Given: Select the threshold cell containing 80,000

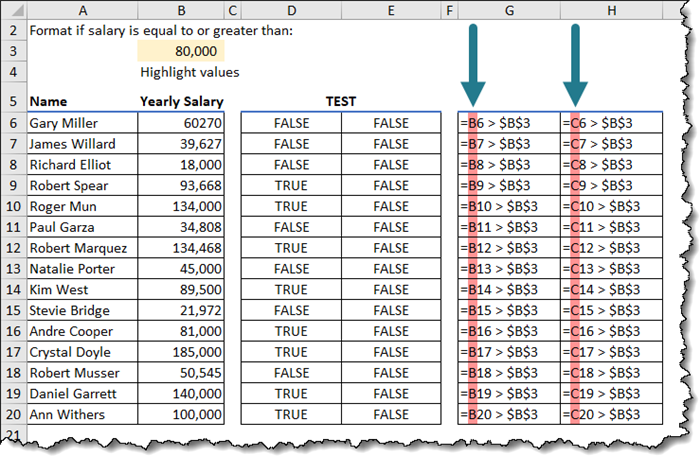Looking at the screenshot, I should tap(181, 51).
